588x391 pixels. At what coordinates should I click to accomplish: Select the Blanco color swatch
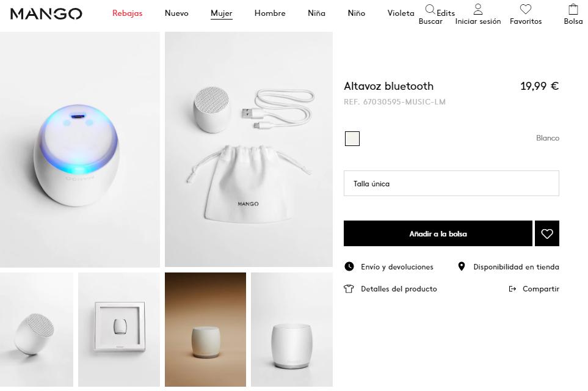click(x=352, y=139)
